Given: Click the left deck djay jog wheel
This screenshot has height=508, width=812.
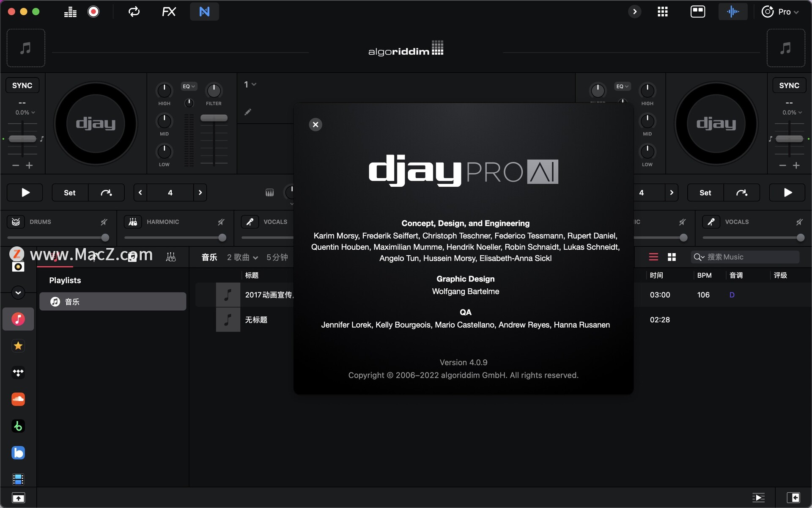Looking at the screenshot, I should (x=96, y=124).
